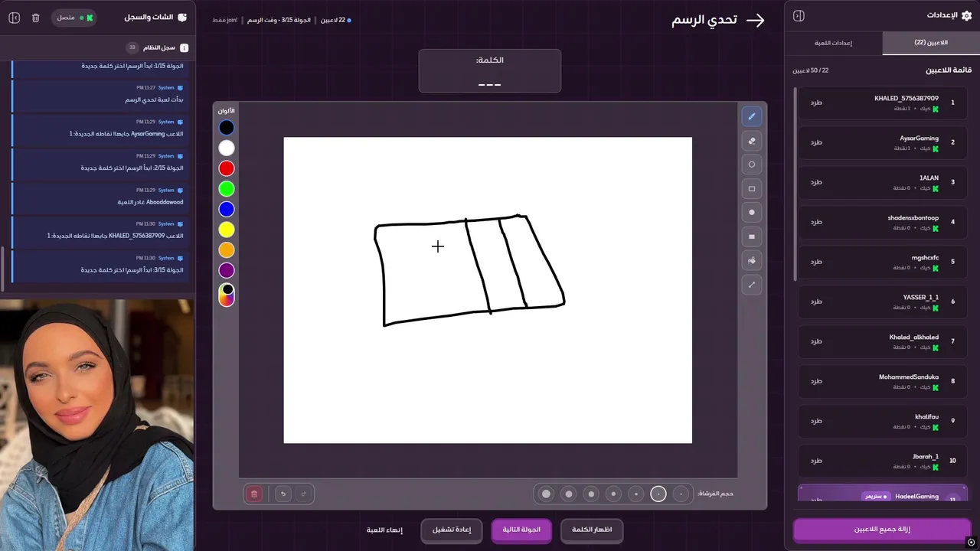This screenshot has height=551, width=980.
Task: Pick the black color swatch
Action: click(227, 128)
